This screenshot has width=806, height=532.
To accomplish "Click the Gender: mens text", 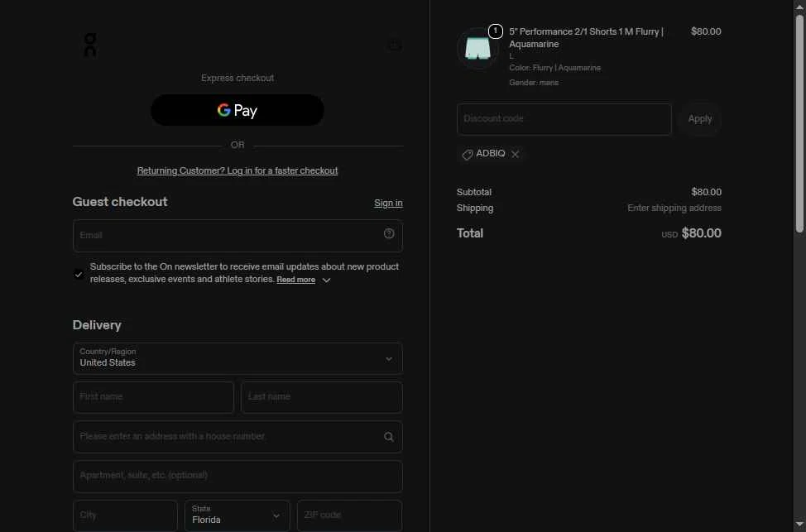I will pos(534,82).
